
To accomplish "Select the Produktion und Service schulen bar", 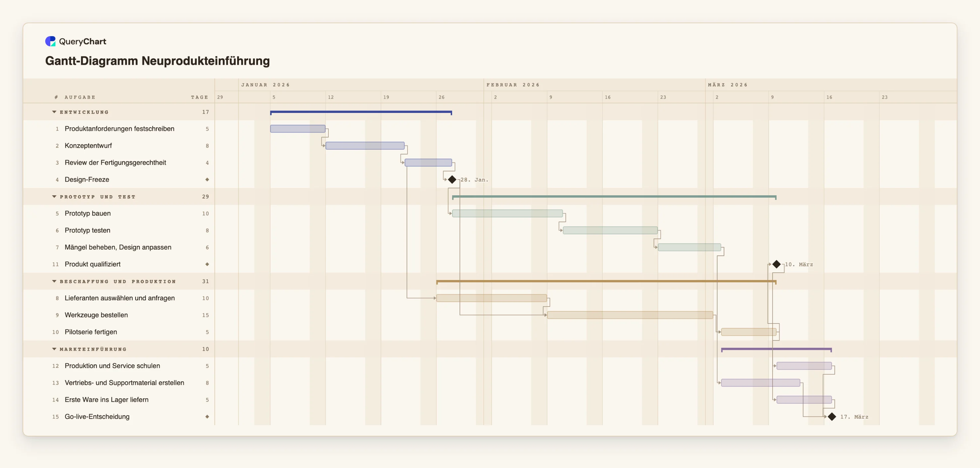I will (x=804, y=366).
